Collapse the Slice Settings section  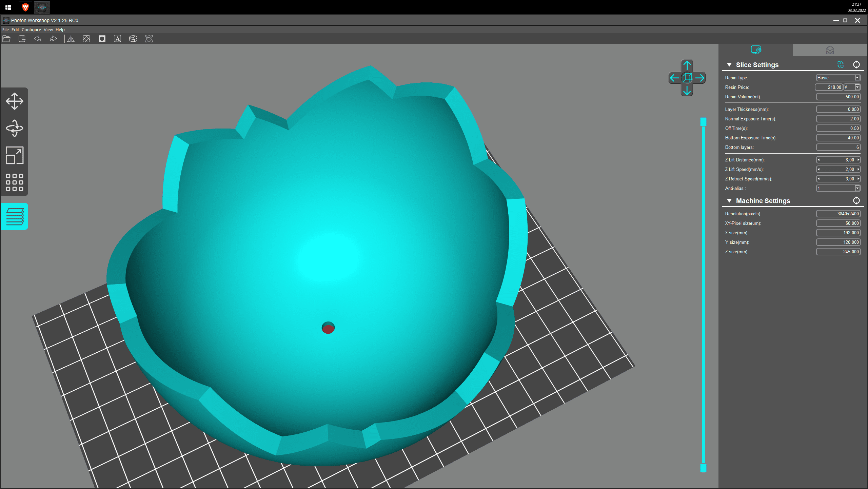[729, 65]
